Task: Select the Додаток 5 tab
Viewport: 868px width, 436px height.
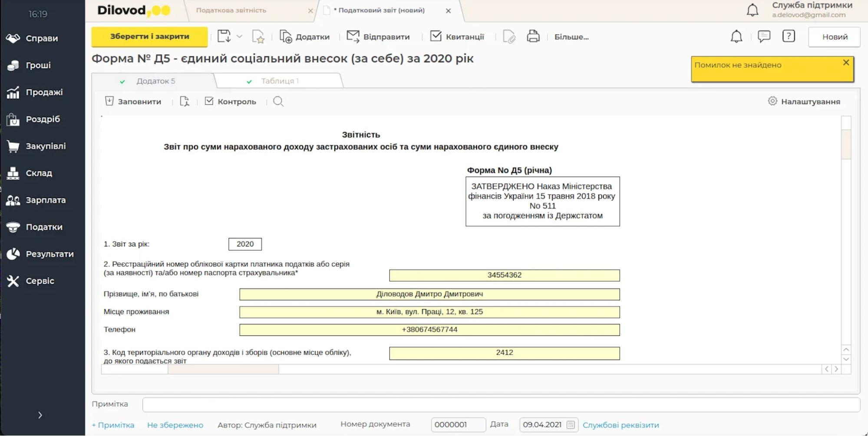Action: click(x=155, y=81)
